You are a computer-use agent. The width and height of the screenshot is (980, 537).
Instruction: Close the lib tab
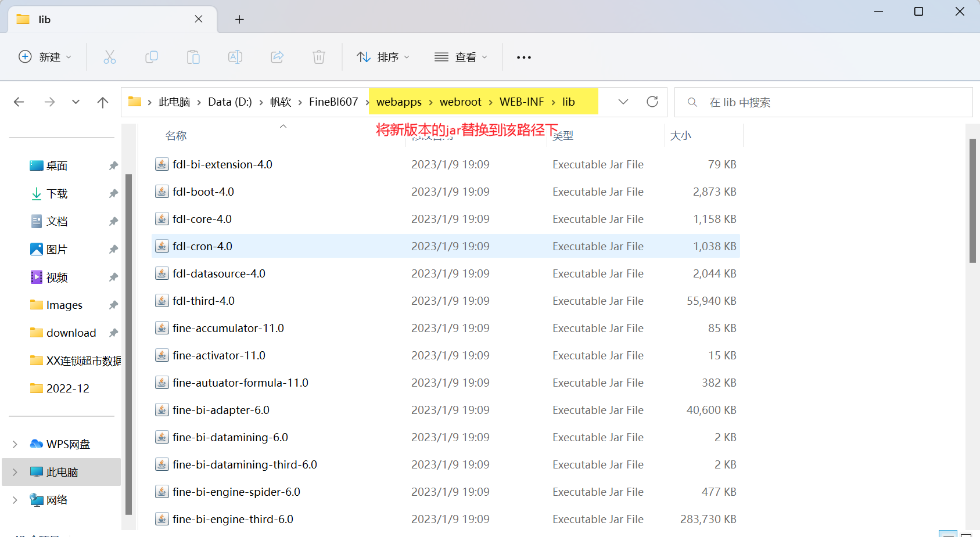(x=199, y=19)
